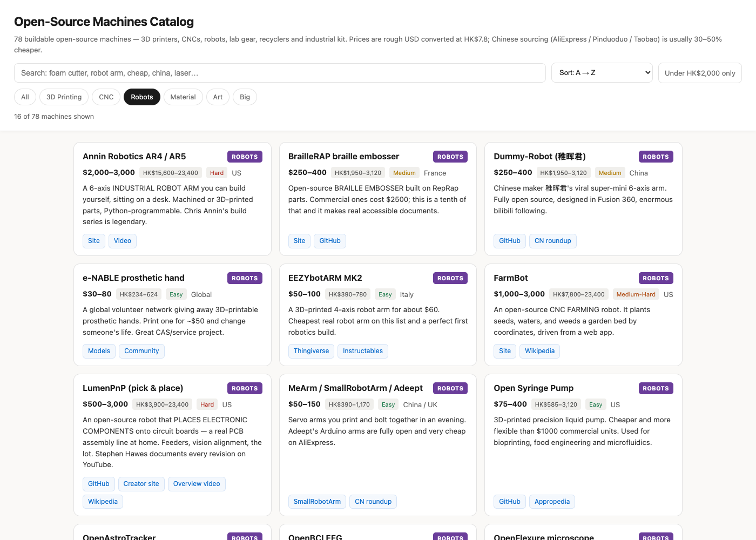Open LumenPnP Creator site link
This screenshot has width=756, height=540.
pos(141,484)
